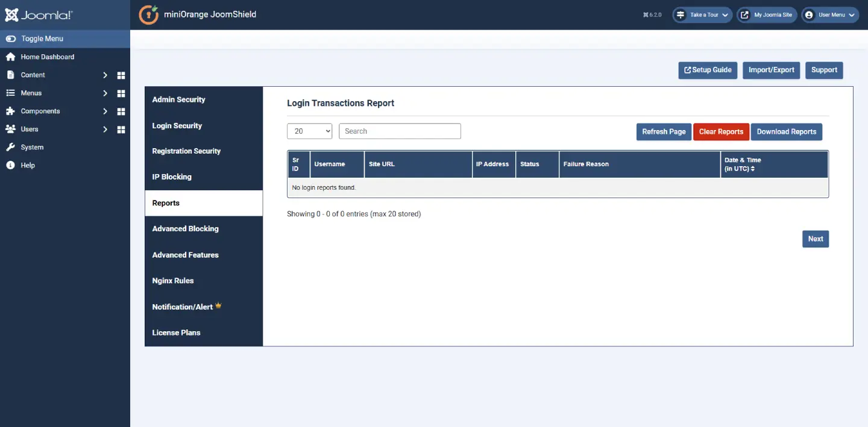Expand the Menus submenu chevron
Viewport: 868px width, 427px height.
click(105, 93)
